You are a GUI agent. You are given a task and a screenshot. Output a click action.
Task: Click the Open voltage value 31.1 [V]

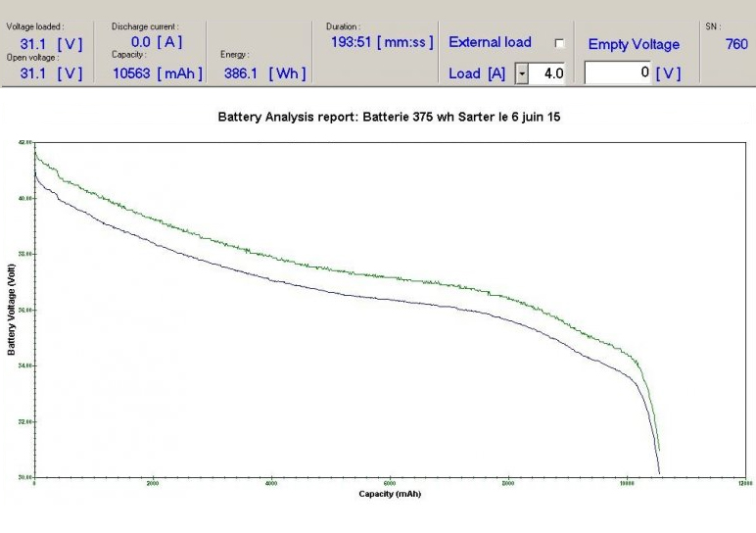click(51, 73)
